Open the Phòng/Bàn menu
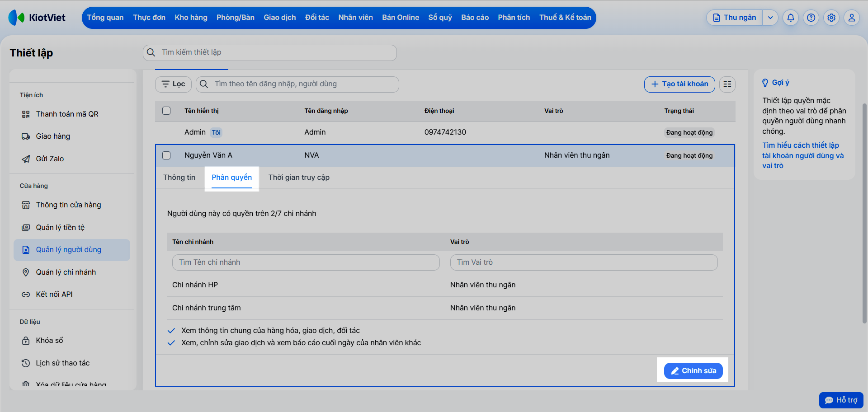The height and width of the screenshot is (412, 868). (x=236, y=18)
